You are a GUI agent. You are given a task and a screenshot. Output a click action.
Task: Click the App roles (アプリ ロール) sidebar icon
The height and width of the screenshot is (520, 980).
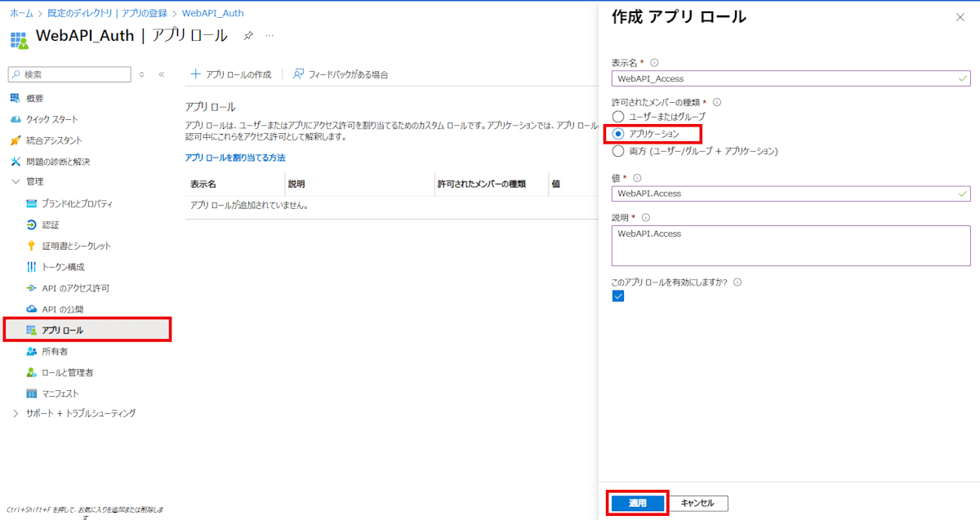tap(32, 330)
